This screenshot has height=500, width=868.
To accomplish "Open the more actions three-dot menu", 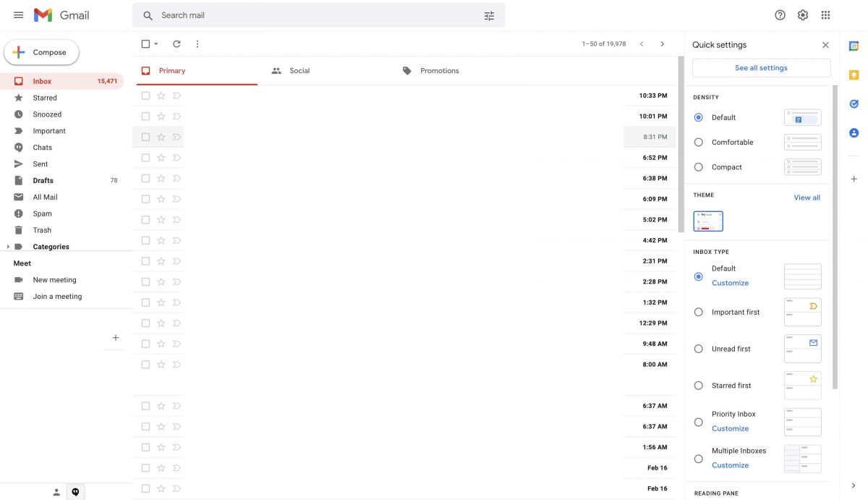I will click(197, 43).
